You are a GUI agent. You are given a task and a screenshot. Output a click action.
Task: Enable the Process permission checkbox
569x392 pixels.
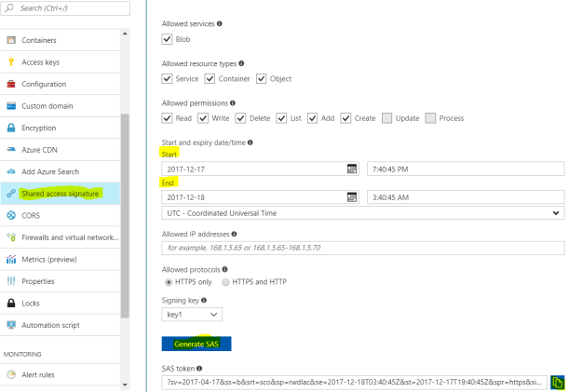(x=430, y=118)
